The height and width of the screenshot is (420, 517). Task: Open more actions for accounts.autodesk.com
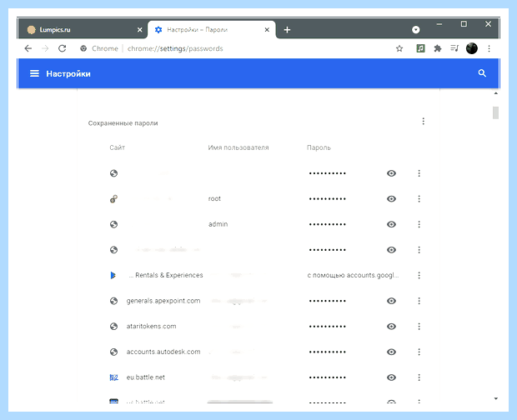pyautogui.click(x=419, y=352)
